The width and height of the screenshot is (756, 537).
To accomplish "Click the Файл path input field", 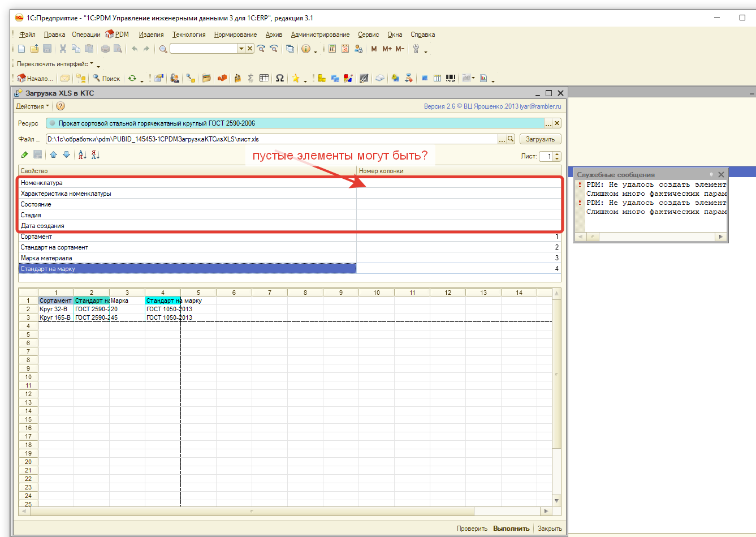I will [271, 139].
